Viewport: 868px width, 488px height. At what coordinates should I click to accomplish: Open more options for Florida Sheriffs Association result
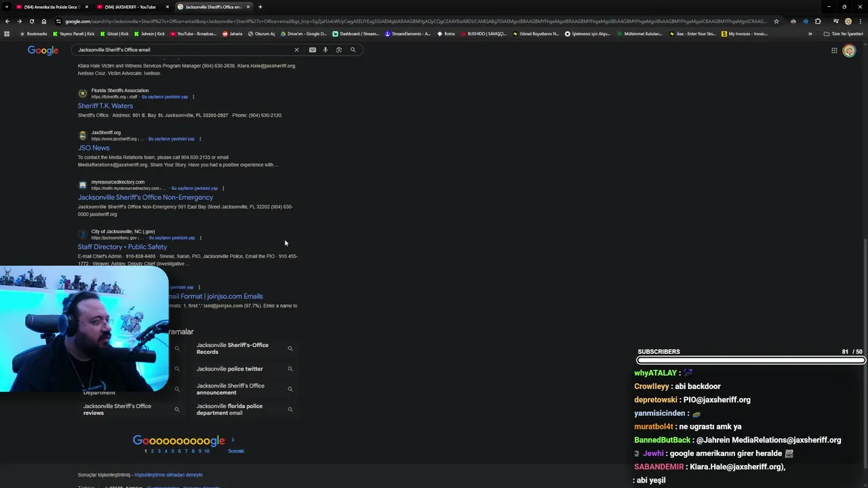(193, 97)
